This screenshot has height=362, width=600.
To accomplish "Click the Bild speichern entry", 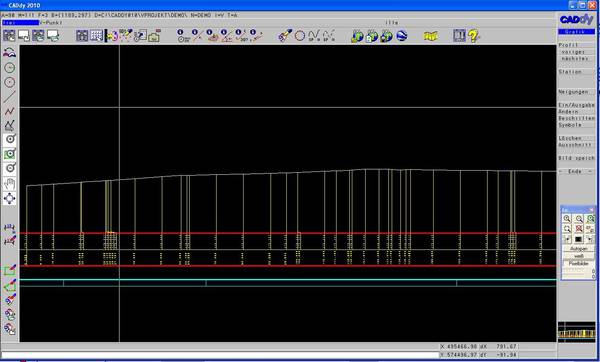I will pyautogui.click(x=576, y=158).
